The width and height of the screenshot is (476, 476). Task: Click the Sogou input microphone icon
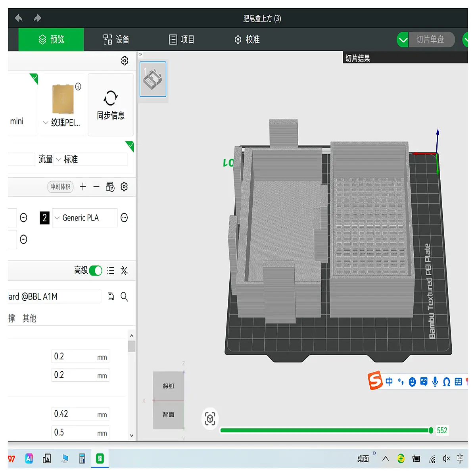pos(435,382)
